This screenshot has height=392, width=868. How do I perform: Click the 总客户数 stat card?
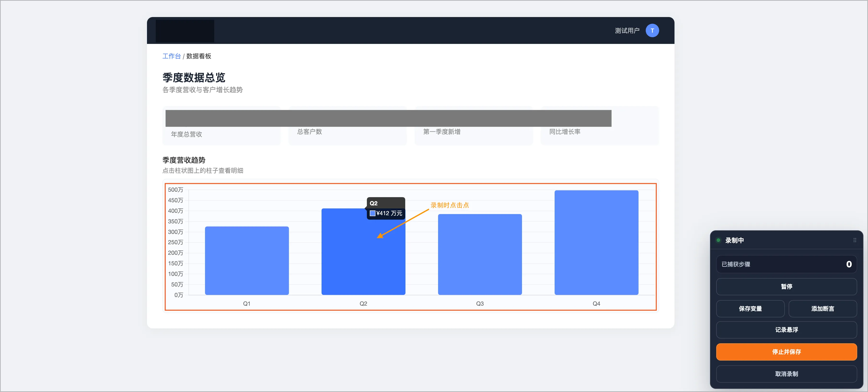click(x=347, y=126)
